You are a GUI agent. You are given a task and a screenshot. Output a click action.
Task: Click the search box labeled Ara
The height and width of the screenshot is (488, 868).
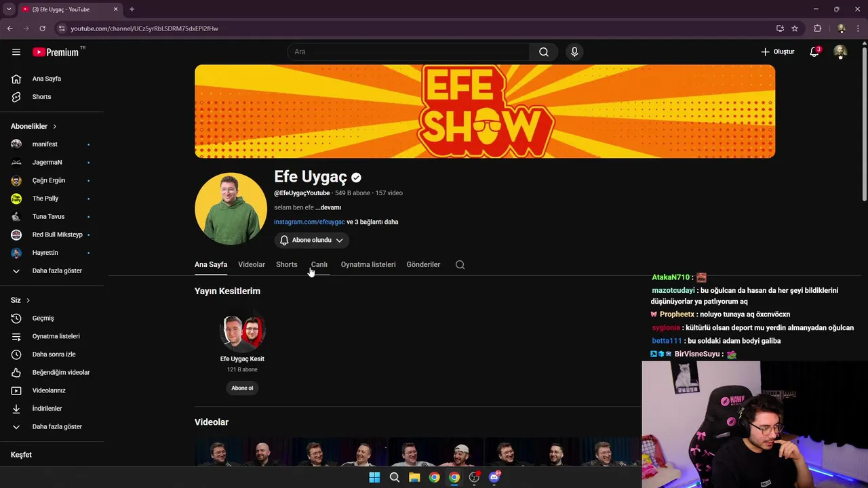(x=408, y=52)
